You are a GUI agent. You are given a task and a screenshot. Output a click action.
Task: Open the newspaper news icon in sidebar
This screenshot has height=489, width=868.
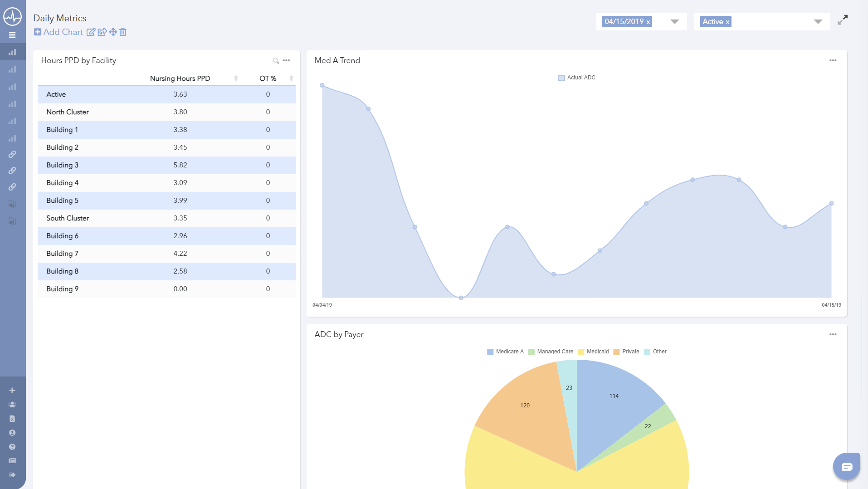point(12,461)
